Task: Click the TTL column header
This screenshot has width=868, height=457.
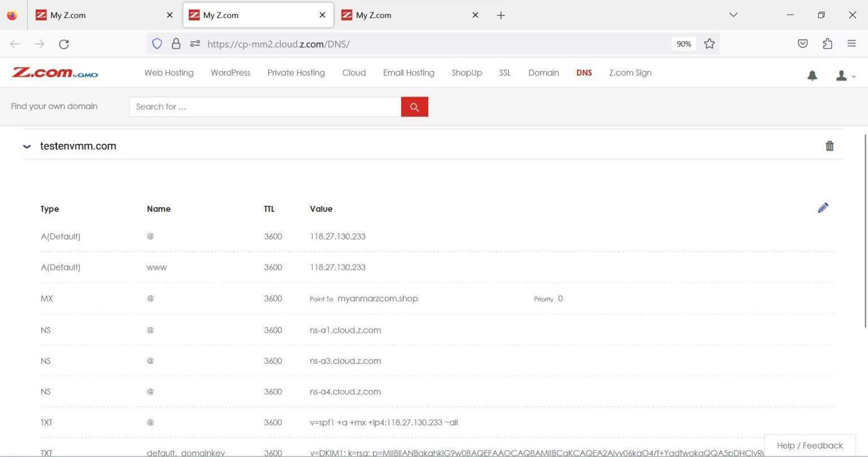Action: [x=269, y=208]
